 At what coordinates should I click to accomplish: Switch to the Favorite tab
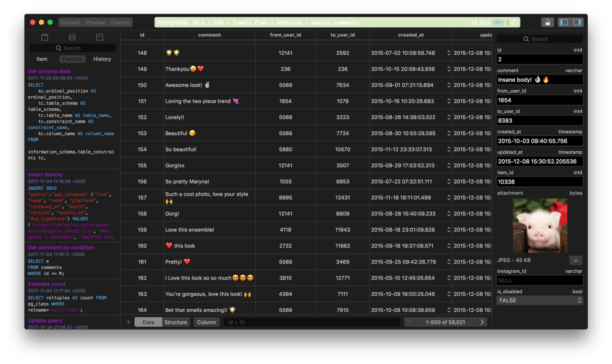click(x=72, y=59)
